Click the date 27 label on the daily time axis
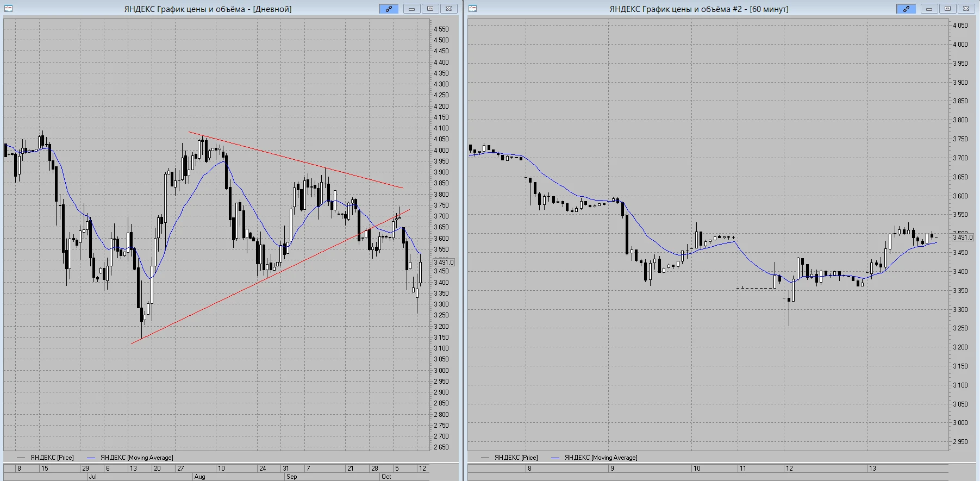Viewport: 980px width, 481px height. coord(180,468)
